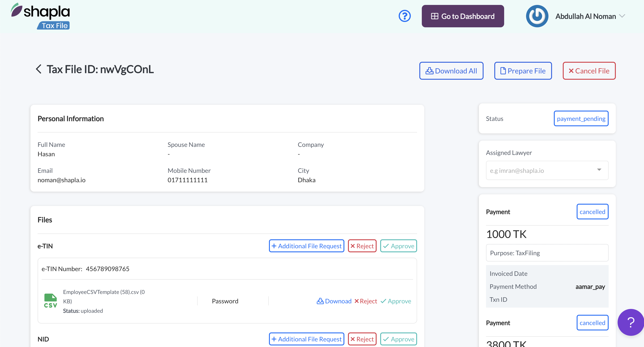Click the Shapla Tax File logo
Viewport: 644px width, 347px height.
41,16
